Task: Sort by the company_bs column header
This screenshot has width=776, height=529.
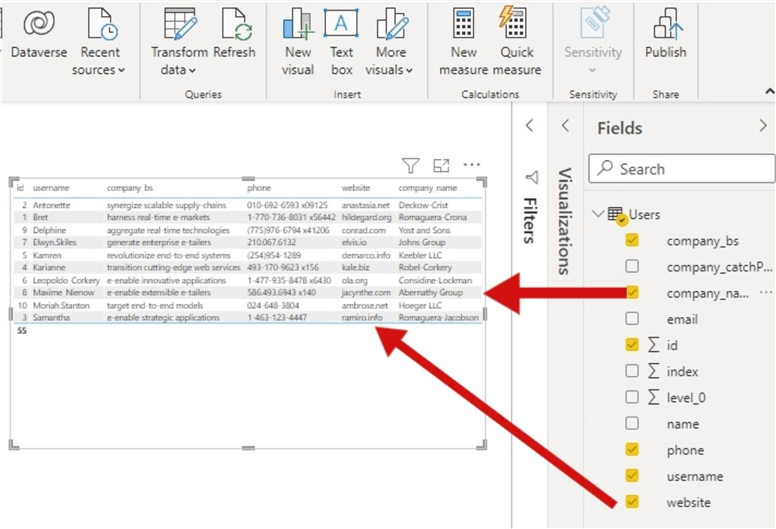Action: point(130,188)
